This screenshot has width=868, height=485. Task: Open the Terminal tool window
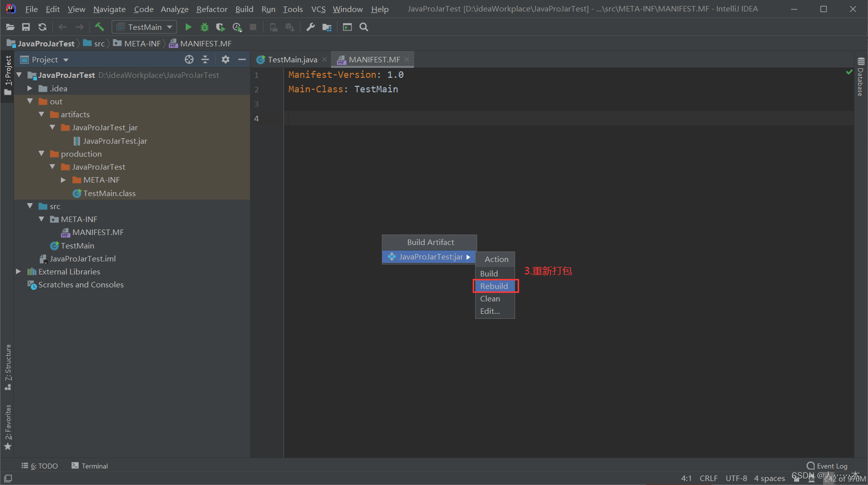90,466
